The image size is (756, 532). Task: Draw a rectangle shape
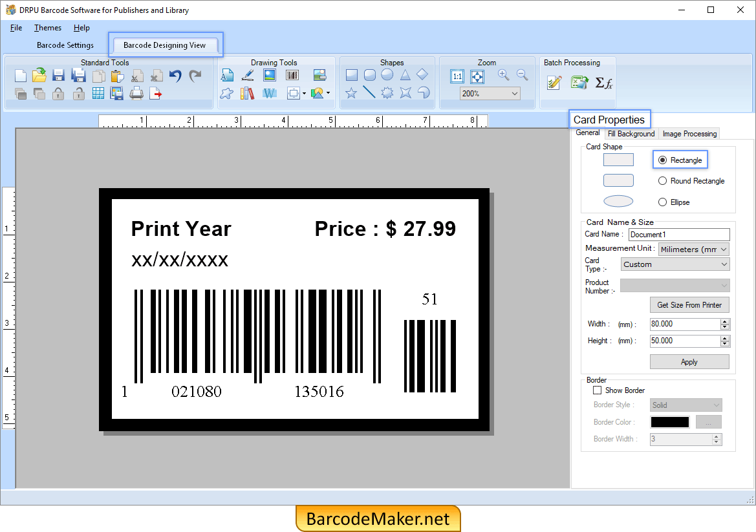tap(352, 75)
